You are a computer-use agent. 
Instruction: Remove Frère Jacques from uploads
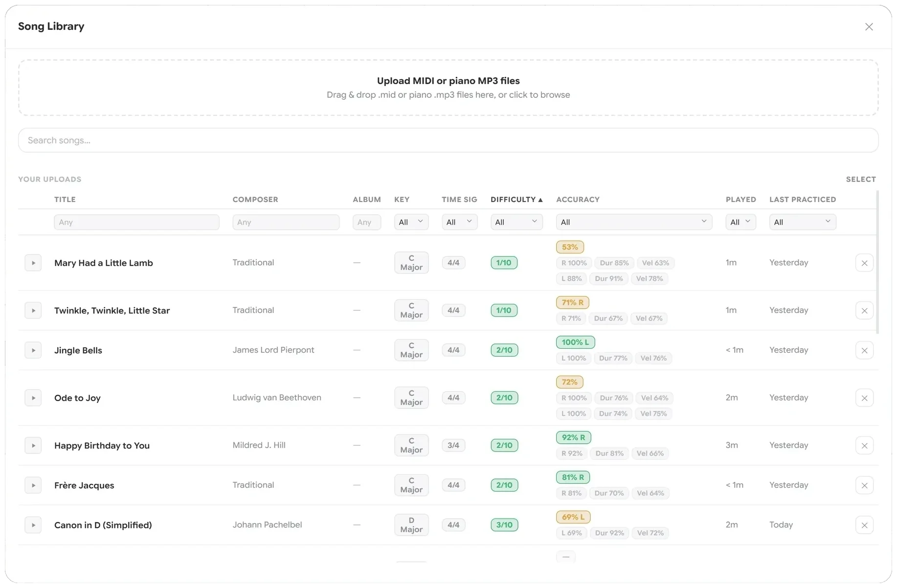(x=864, y=485)
